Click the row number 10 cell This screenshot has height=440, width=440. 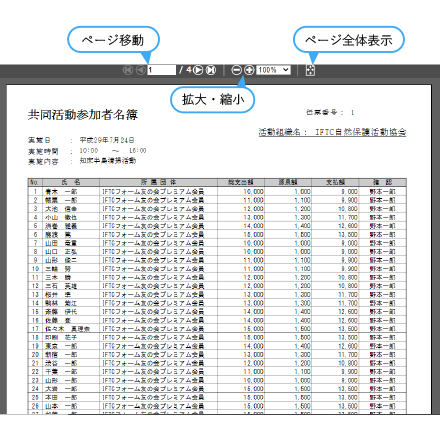35,269
